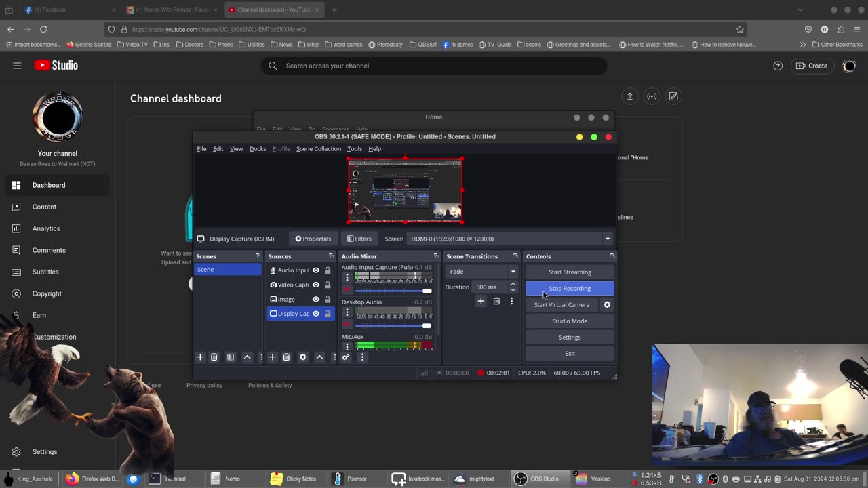Click the Start Streaming button
This screenshot has width=868, height=488.
[x=570, y=272]
